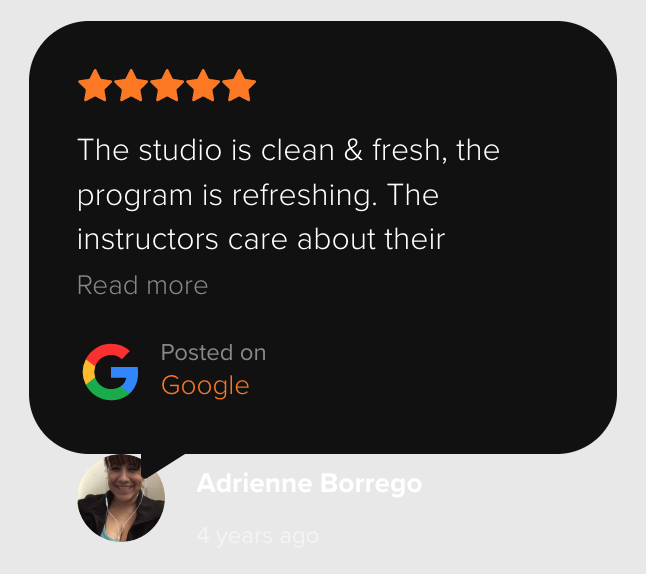
Task: Open the orange Google source link
Action: pos(205,386)
